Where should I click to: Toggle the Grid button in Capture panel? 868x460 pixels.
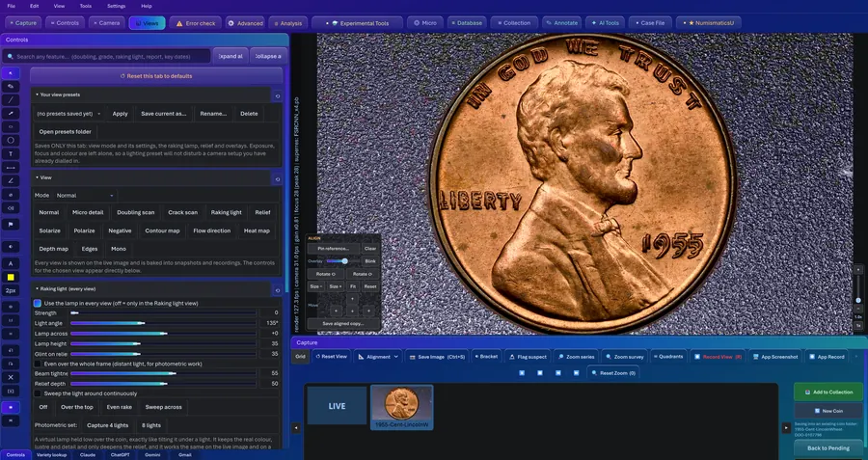point(300,357)
